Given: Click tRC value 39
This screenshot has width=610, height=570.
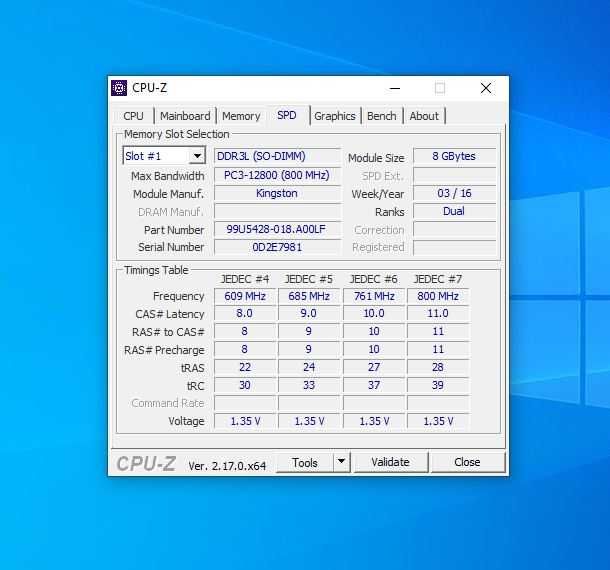Looking at the screenshot, I should (x=438, y=385).
